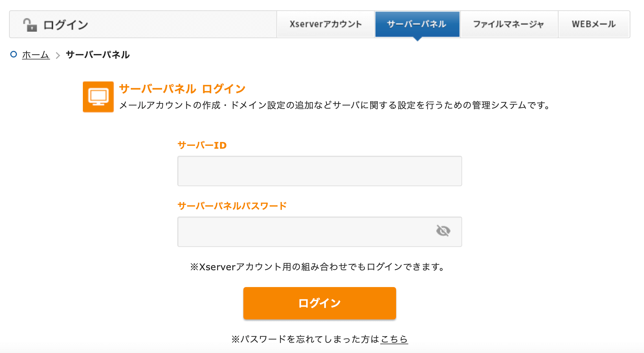
Task: Open the forgot password こちら link
Action: tap(394, 339)
